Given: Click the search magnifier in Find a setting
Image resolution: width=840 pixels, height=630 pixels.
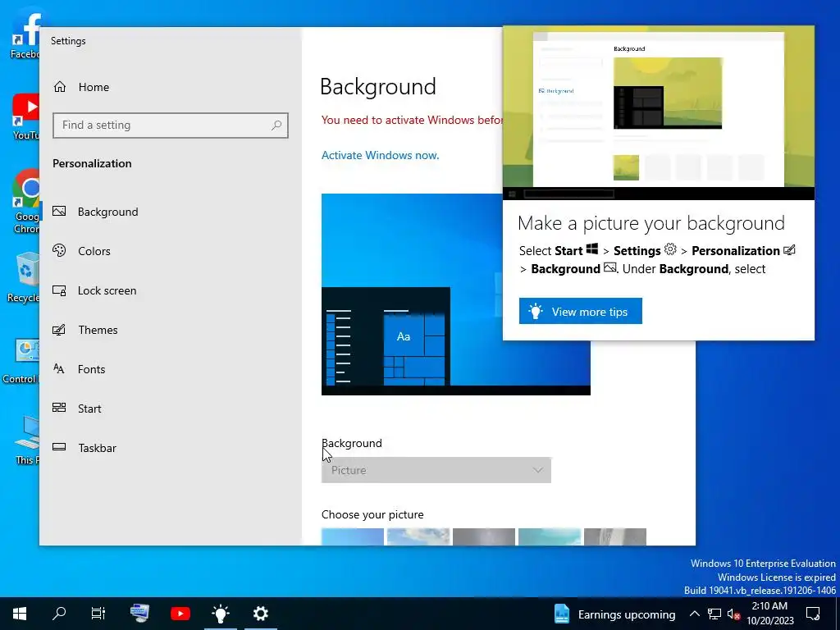Looking at the screenshot, I should point(276,126).
